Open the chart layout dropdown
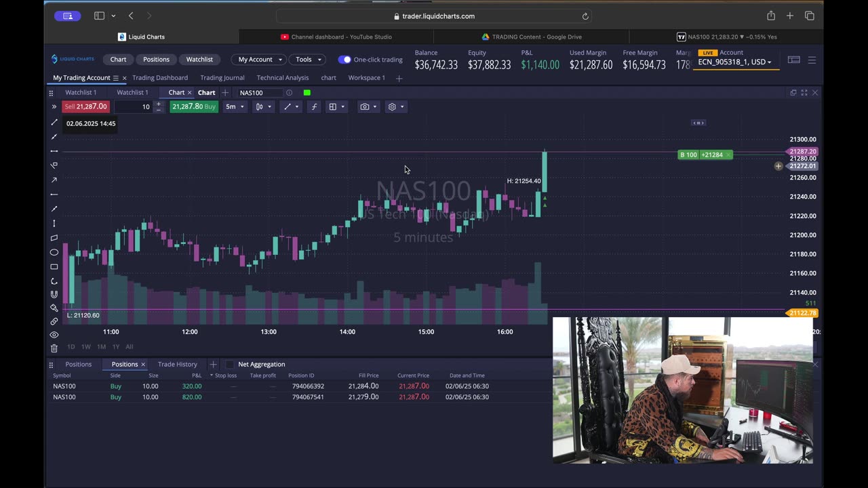 click(336, 106)
